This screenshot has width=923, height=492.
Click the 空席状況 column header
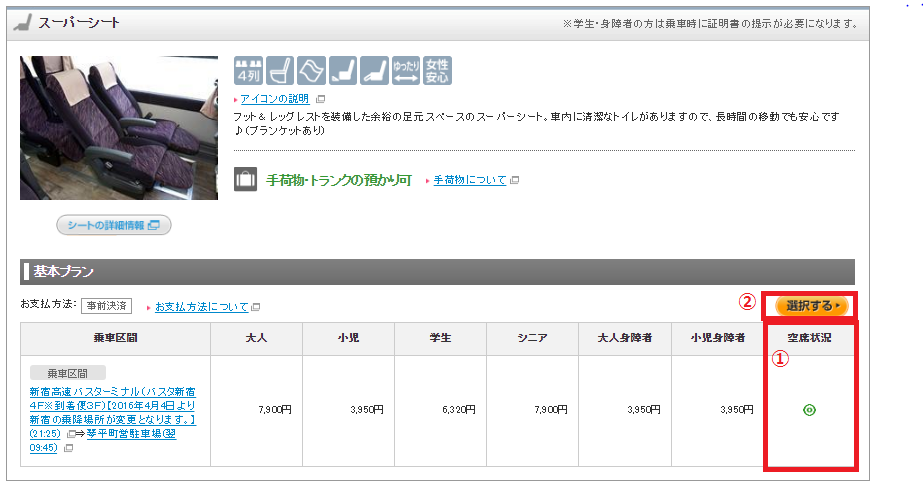(809, 338)
